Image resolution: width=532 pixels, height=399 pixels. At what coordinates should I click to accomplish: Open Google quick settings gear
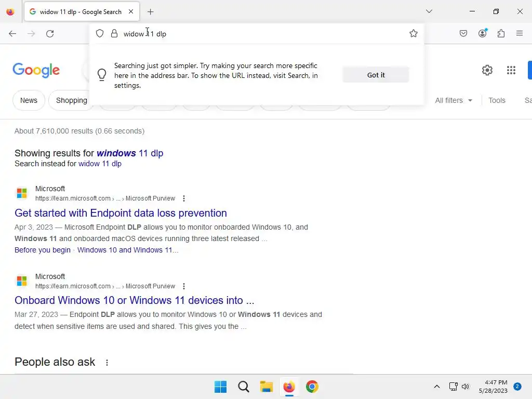[487, 70]
